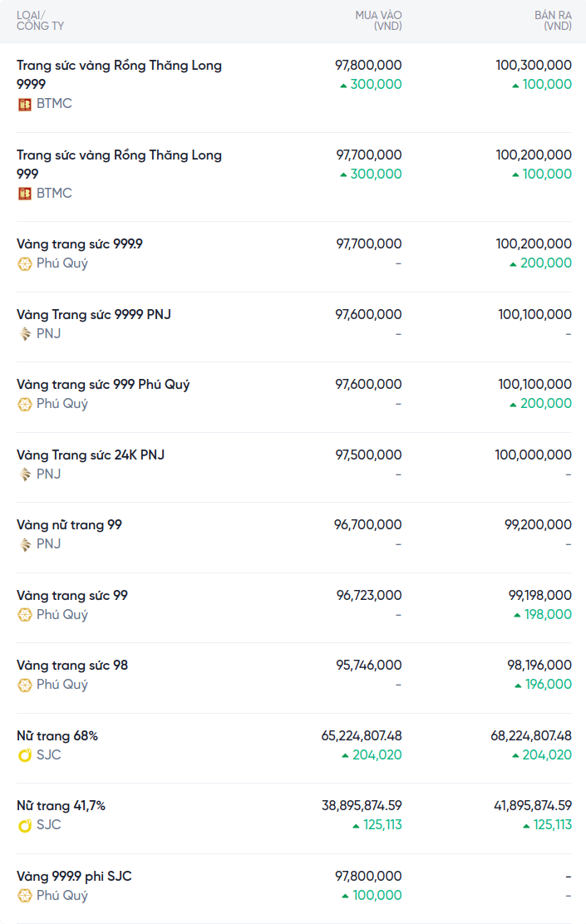Viewport: 586px width, 924px height.
Task: Click the MUA VÀO (VND) column header
Action: 378,21
